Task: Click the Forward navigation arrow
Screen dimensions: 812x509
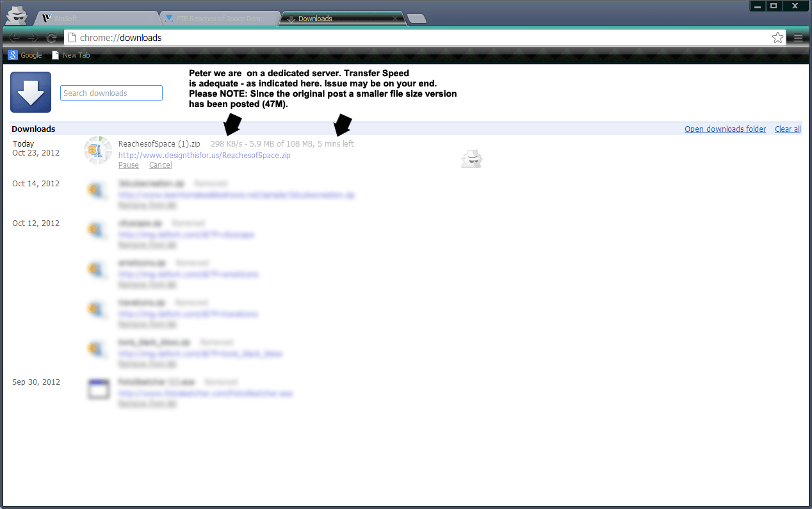Action: tap(33, 38)
